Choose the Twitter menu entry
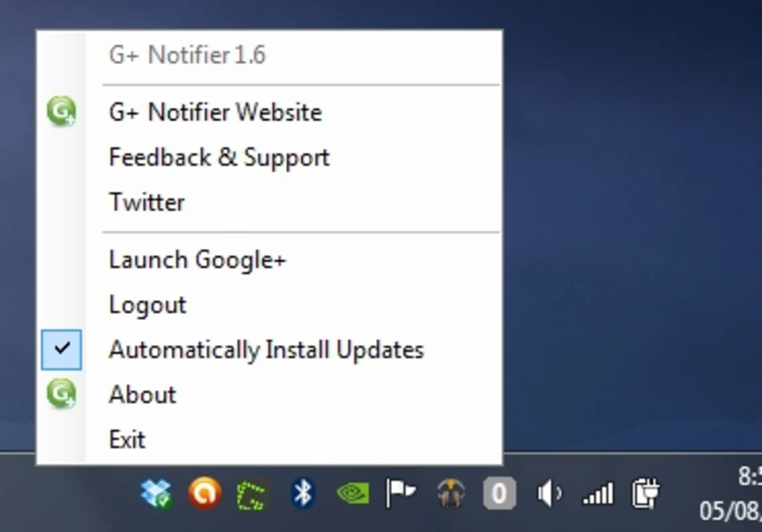This screenshot has width=762, height=532. [270, 202]
